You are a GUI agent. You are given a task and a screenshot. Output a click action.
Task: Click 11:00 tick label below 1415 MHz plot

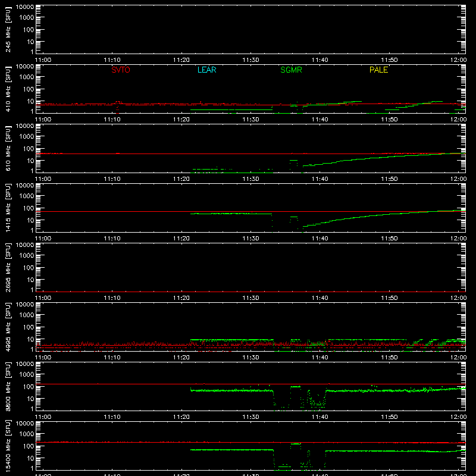43,239
